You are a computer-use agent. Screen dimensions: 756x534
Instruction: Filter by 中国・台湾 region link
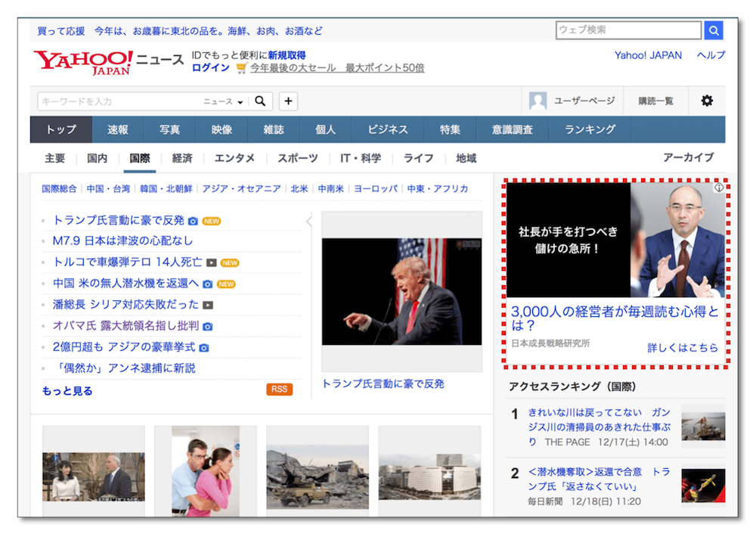[108, 188]
